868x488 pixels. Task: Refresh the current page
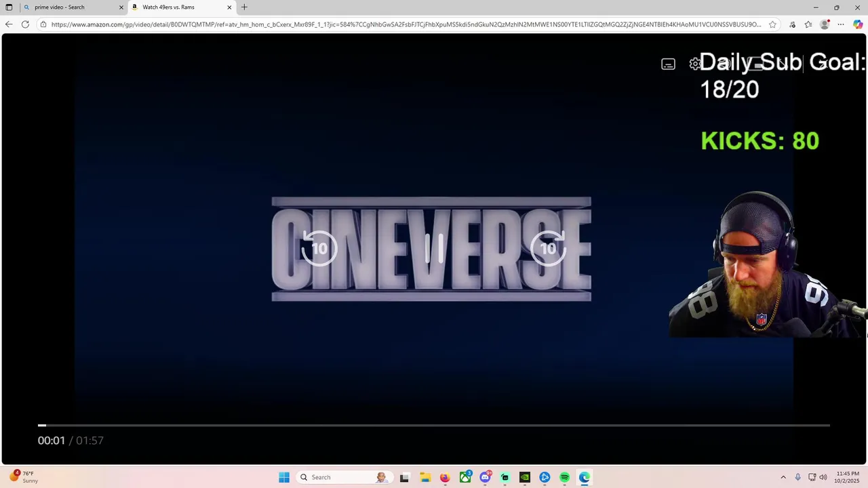25,24
